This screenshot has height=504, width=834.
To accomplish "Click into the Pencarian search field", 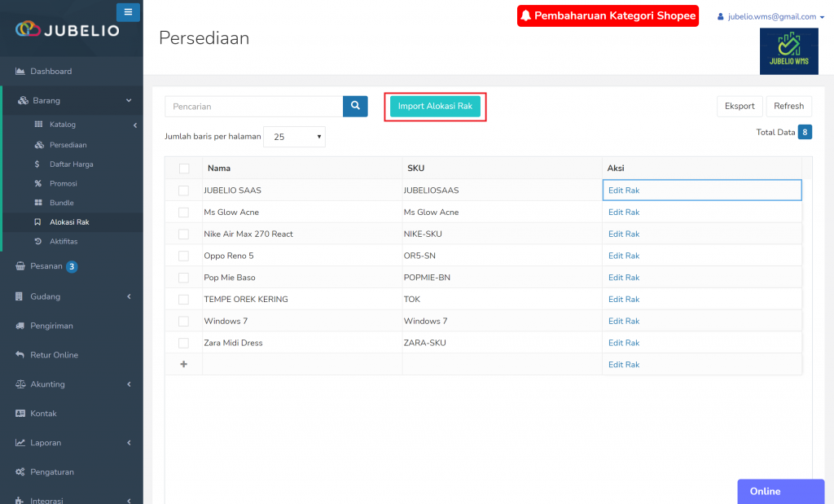I will click(254, 107).
